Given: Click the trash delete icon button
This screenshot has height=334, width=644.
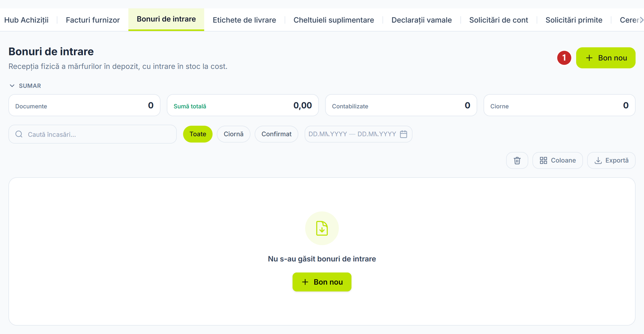Looking at the screenshot, I should [517, 161].
